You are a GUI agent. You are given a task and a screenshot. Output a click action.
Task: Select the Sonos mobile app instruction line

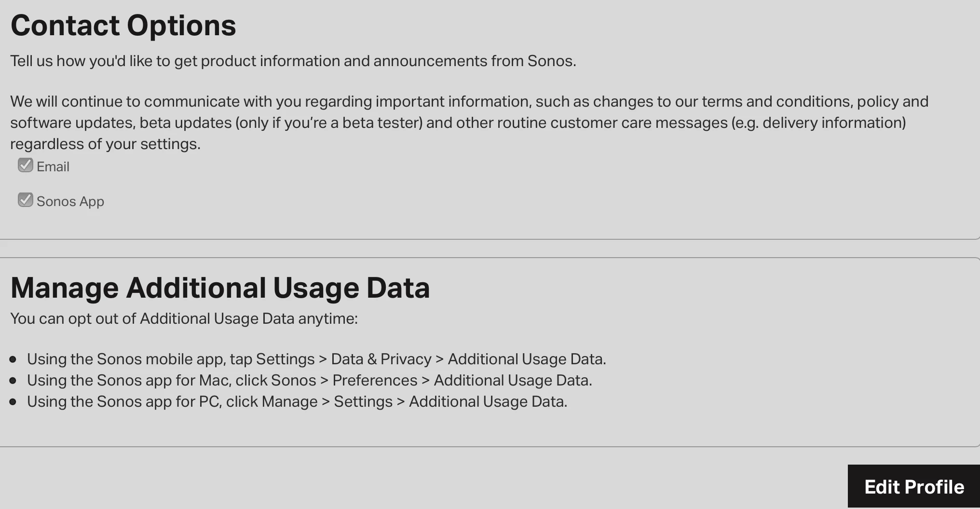tap(316, 359)
